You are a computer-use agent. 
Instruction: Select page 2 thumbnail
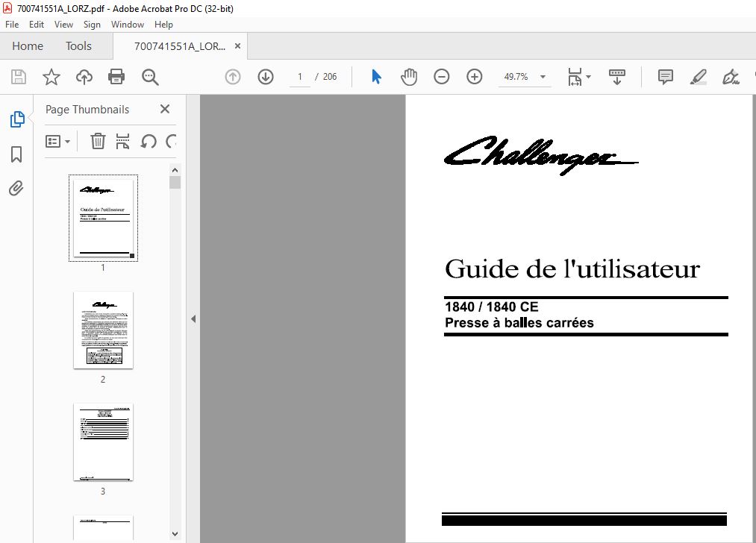point(103,330)
